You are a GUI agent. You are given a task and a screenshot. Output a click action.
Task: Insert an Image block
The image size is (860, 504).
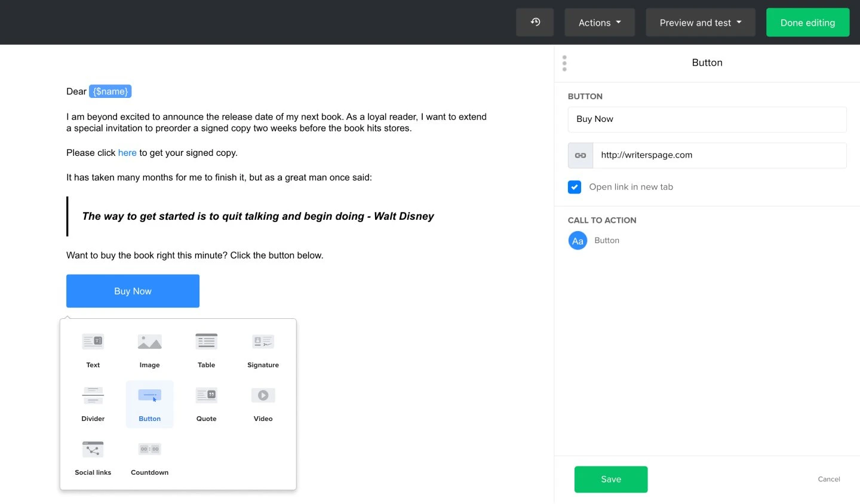149,350
